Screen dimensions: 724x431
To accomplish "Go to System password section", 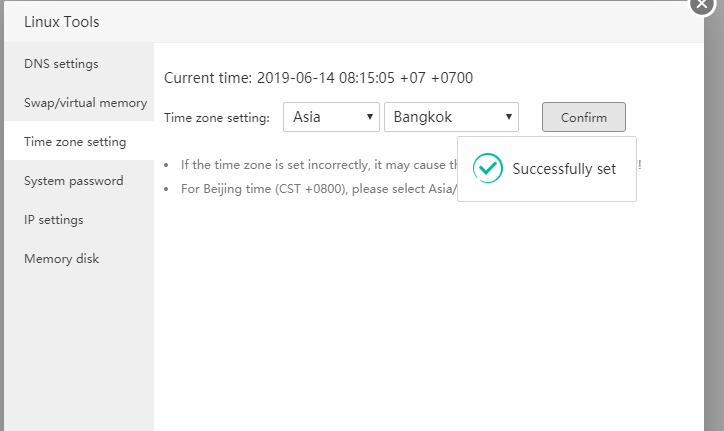I will coord(74,181).
